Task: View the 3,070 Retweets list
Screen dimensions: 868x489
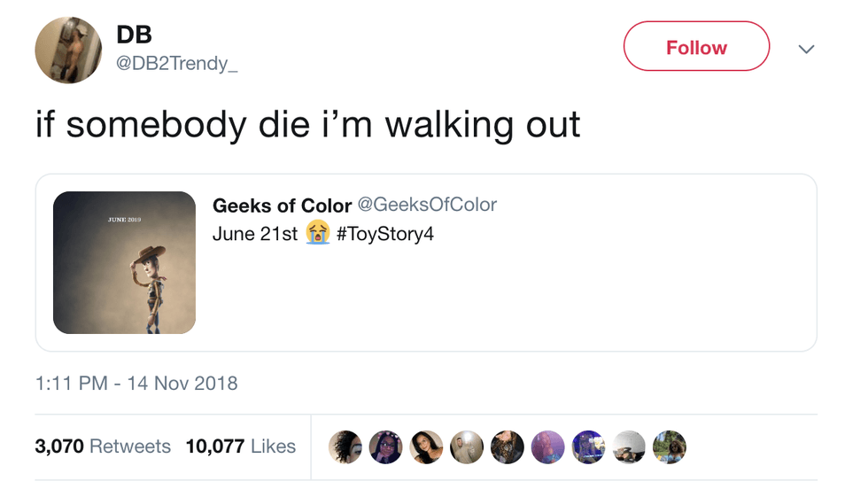Action: point(103,446)
